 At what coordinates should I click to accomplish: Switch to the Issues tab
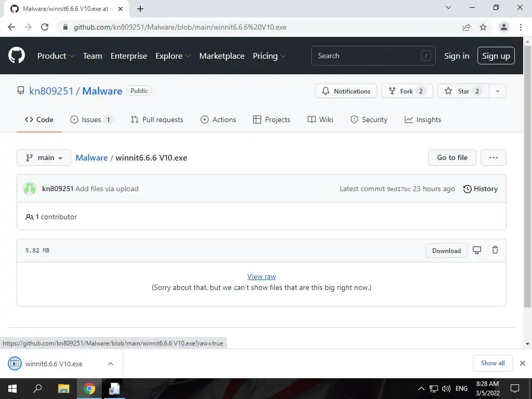pyautogui.click(x=91, y=119)
